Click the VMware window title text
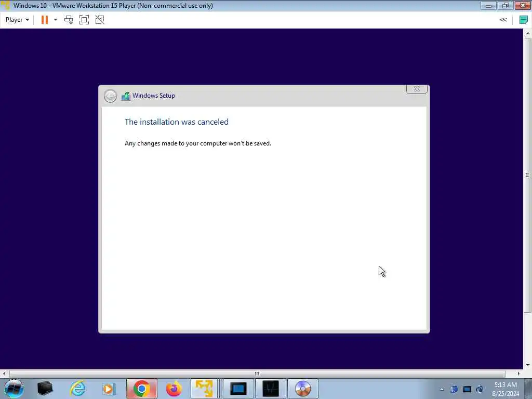The width and height of the screenshot is (532, 399). 113,5
